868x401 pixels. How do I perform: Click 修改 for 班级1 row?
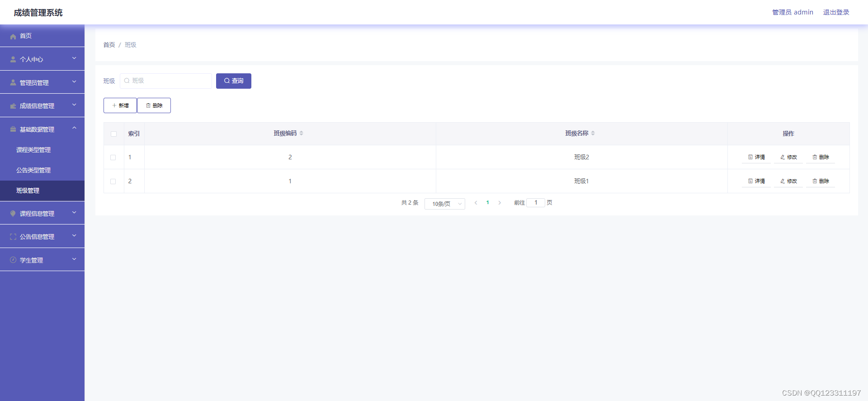(788, 181)
